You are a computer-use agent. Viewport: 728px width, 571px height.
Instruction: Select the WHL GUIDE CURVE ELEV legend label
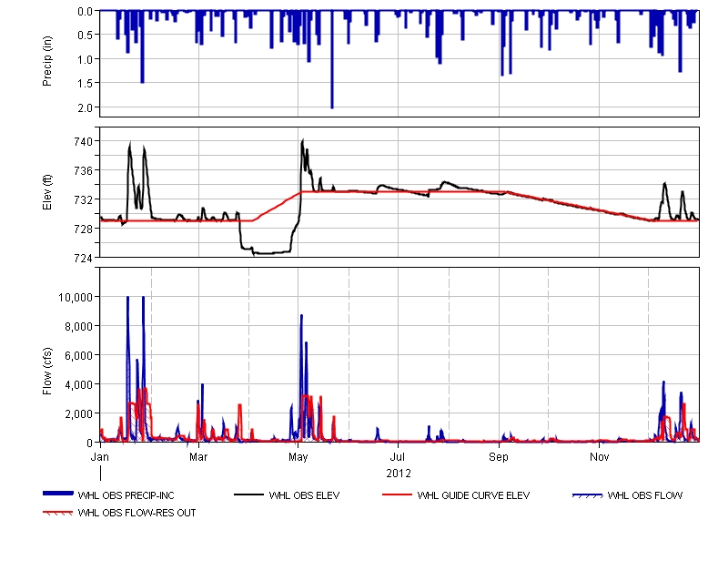coord(473,496)
